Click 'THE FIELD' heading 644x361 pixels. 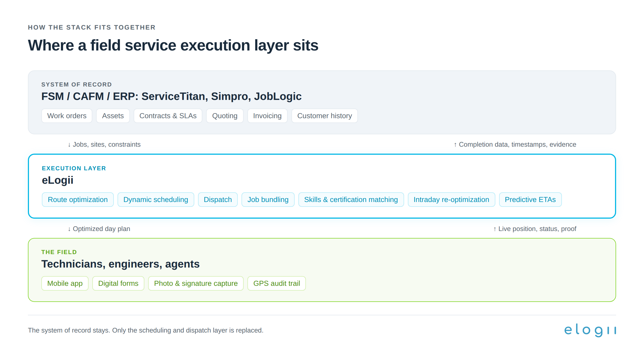[59, 252]
